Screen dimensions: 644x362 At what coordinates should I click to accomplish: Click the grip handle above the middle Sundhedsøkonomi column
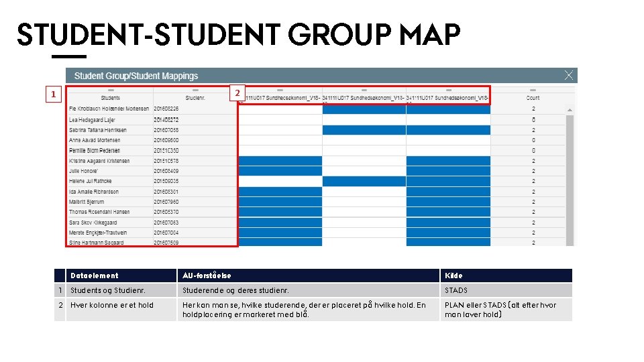tap(364, 90)
